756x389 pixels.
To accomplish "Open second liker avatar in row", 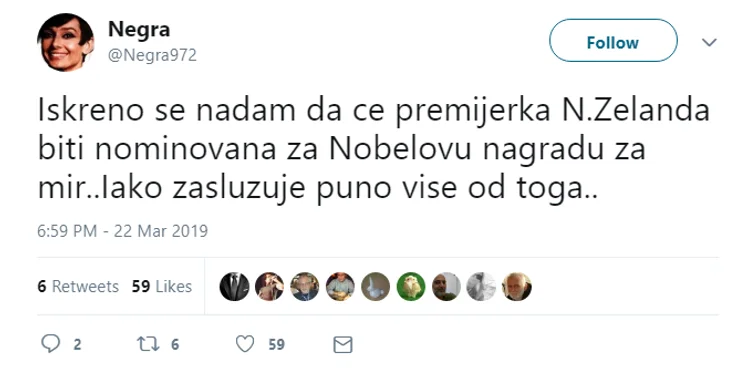I will coord(270,287).
